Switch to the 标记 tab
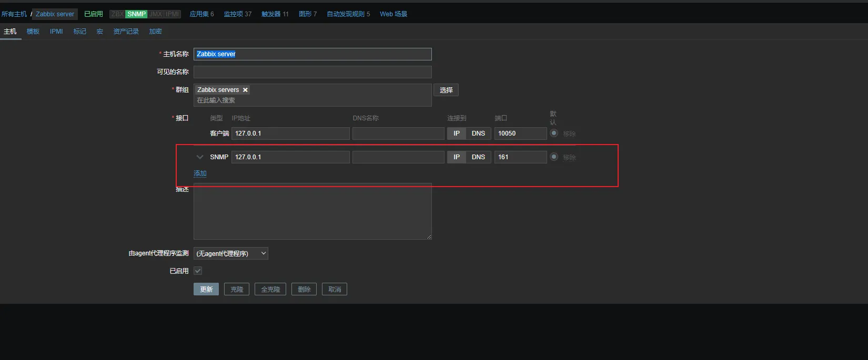The image size is (868, 360). click(x=80, y=32)
